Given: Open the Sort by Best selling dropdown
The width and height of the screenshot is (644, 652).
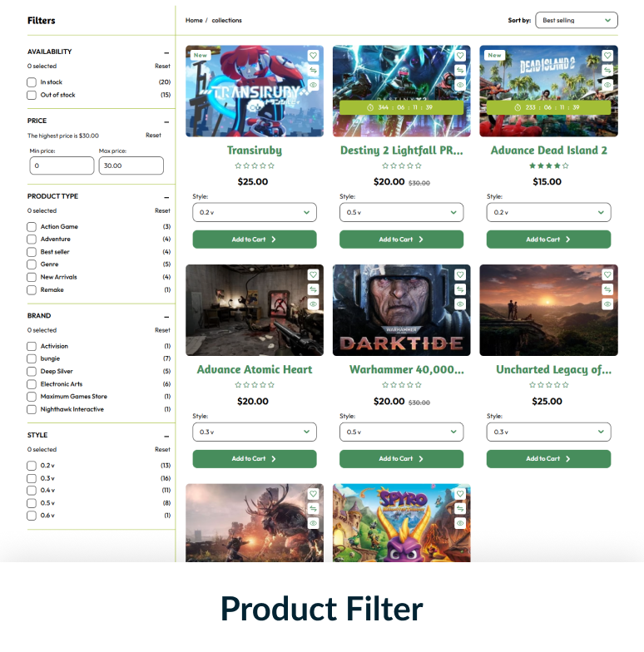Looking at the screenshot, I should pyautogui.click(x=577, y=20).
